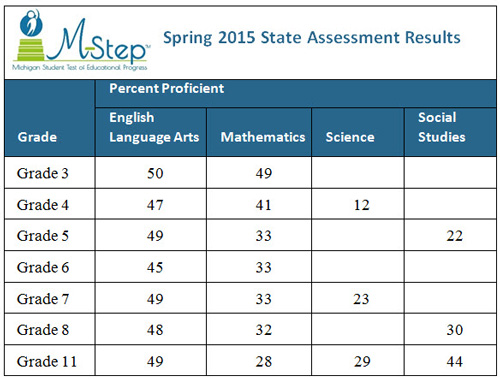Select the Grade 5 Social Studies value 22
The width and height of the screenshot is (500, 379).
[455, 236]
